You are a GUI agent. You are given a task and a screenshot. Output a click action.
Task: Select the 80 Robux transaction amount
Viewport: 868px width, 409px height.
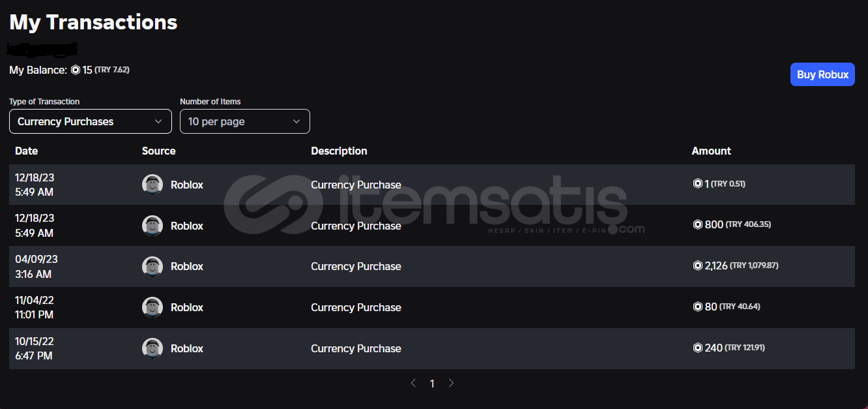(x=711, y=307)
